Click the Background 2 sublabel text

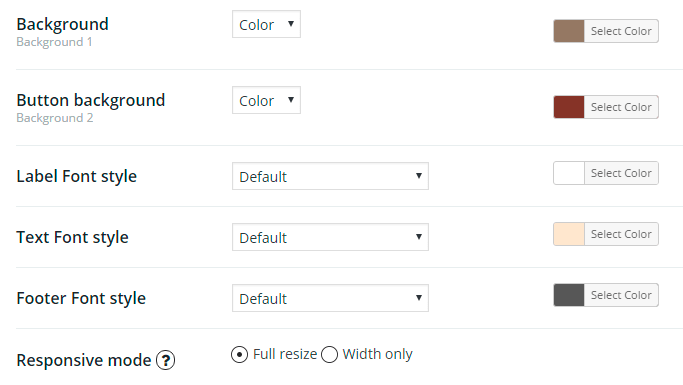point(55,118)
